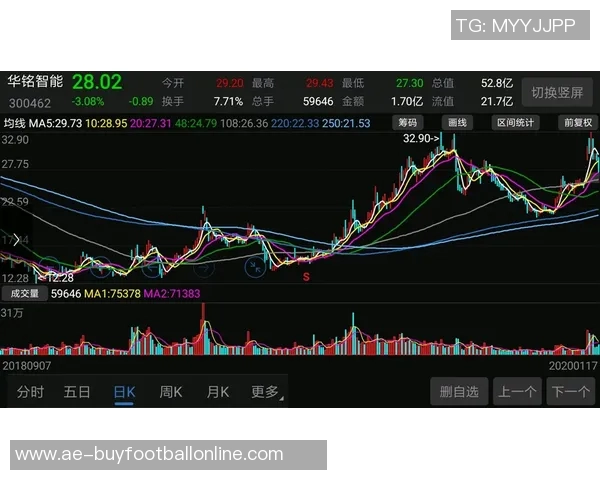The image size is (600, 480).
Task: Open 区间统计 interval statistics
Action: click(516, 123)
